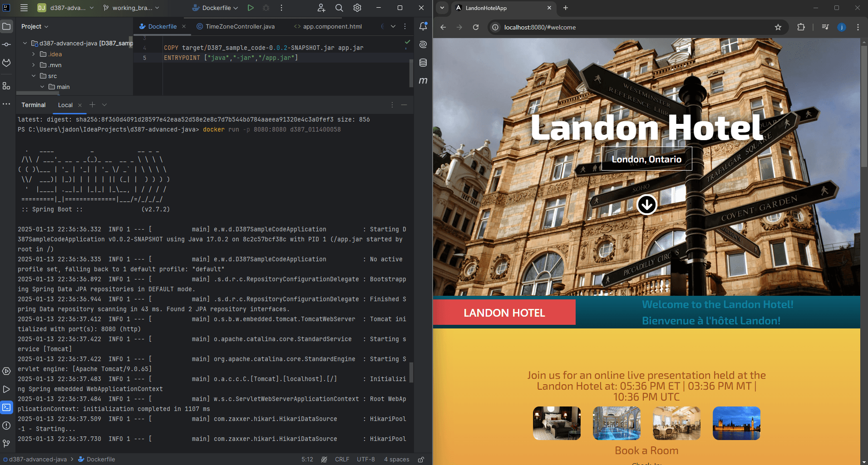Click the Debug bug icon
Image resolution: width=868 pixels, height=465 pixels.
point(266,8)
